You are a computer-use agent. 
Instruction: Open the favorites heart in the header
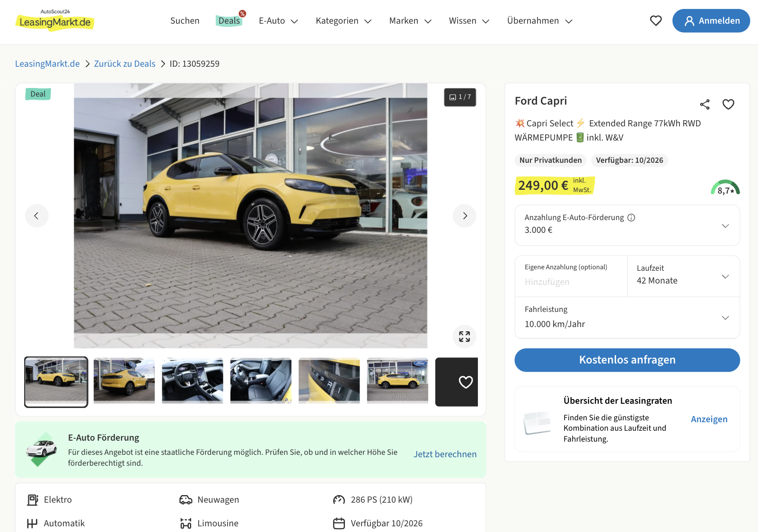click(x=656, y=21)
